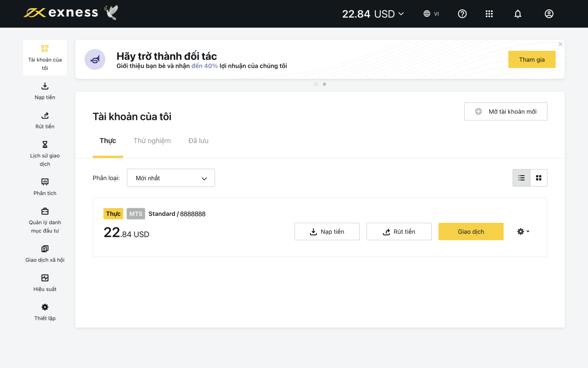The image size is (588, 368).
Task: Select the first banner carousel dot
Action: click(x=316, y=84)
